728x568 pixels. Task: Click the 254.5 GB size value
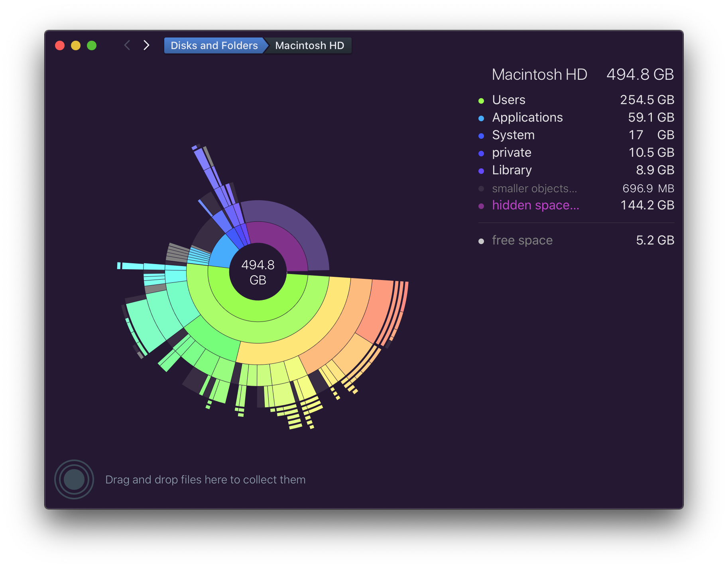[x=647, y=100]
